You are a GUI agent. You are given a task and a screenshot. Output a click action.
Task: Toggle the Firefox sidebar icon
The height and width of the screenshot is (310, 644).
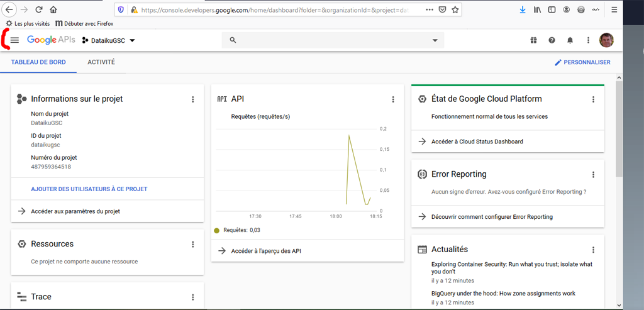point(552,9)
